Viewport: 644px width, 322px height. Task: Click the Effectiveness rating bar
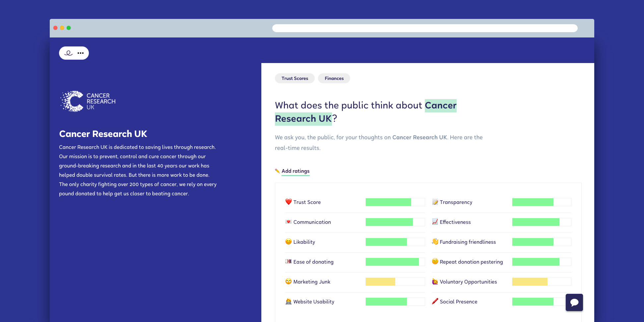tap(542, 222)
